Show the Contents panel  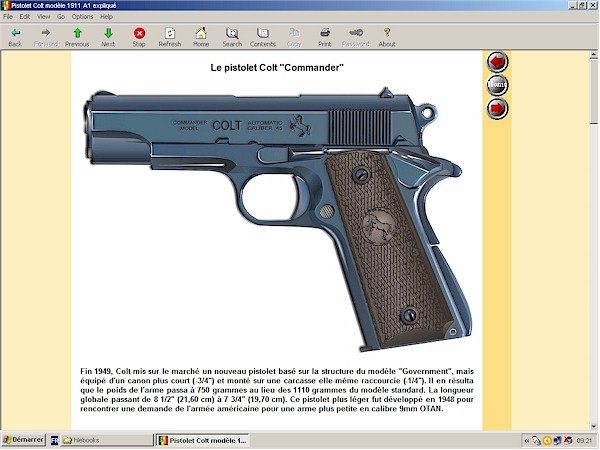(x=262, y=37)
